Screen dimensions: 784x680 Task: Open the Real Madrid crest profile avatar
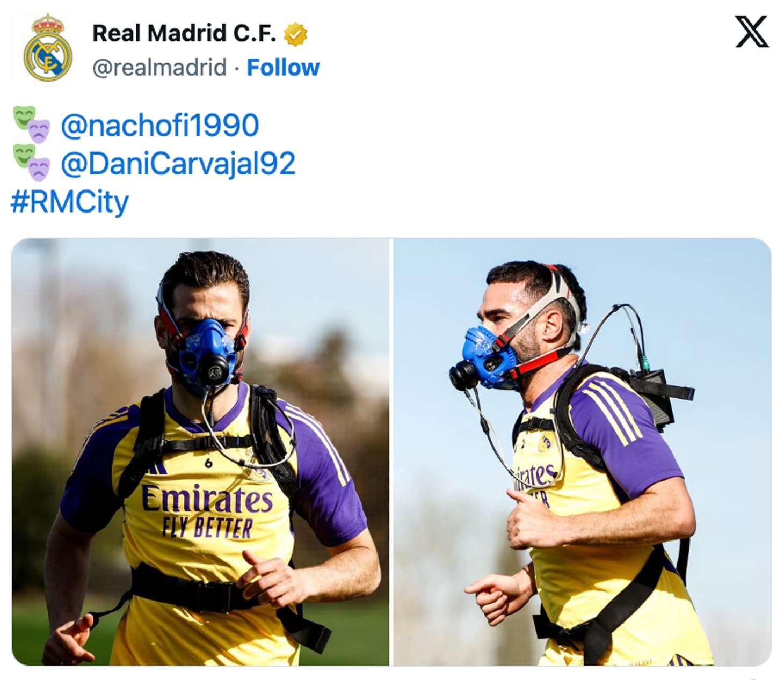[47, 49]
